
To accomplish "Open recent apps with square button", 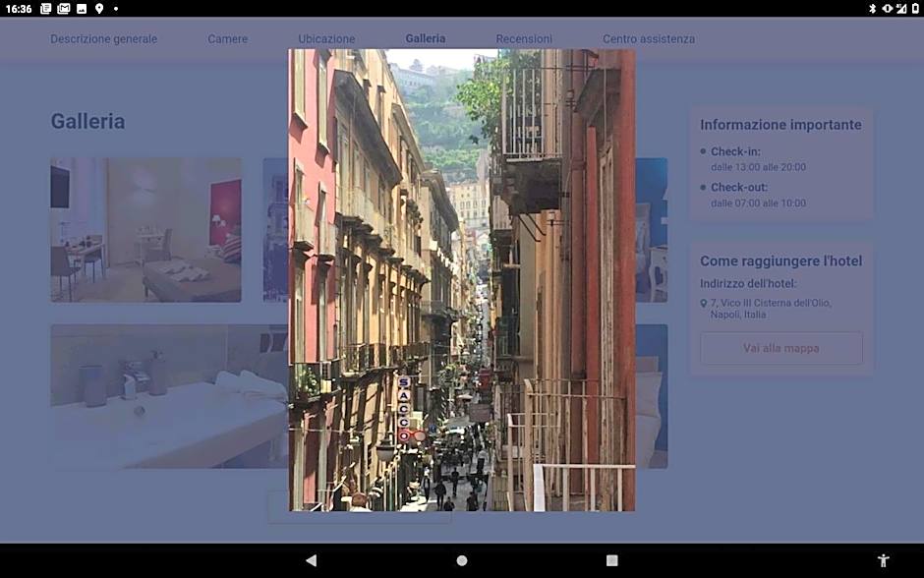I will 611,560.
